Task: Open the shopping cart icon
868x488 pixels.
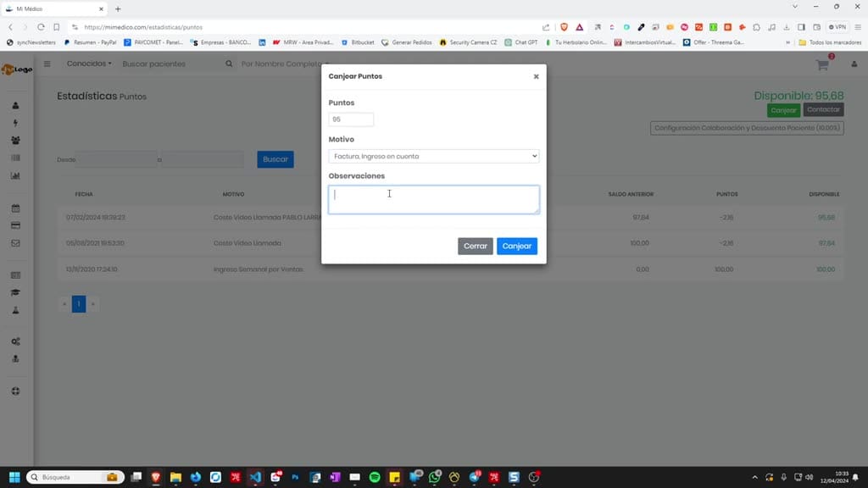Action: click(822, 64)
